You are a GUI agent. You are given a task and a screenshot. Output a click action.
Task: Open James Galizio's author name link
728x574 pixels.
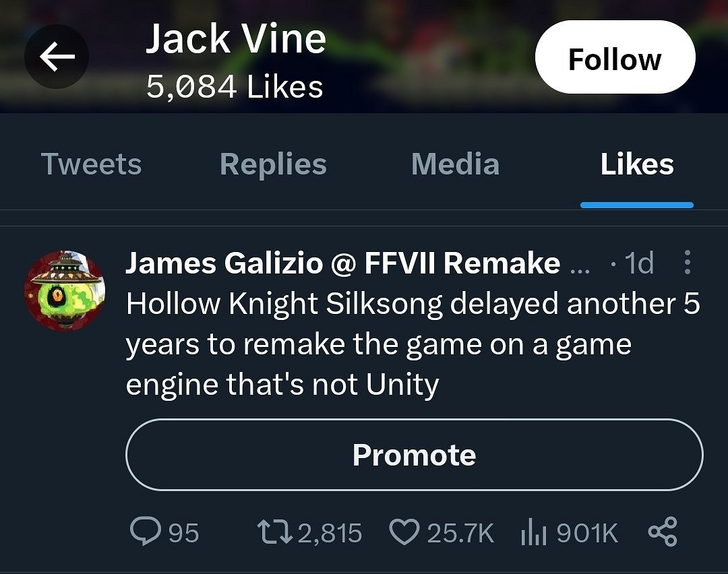coord(342,263)
